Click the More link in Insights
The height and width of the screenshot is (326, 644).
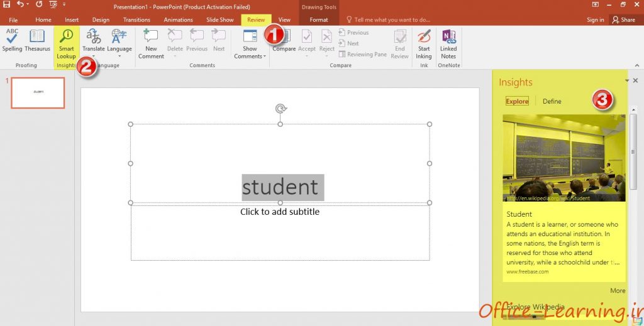click(618, 290)
